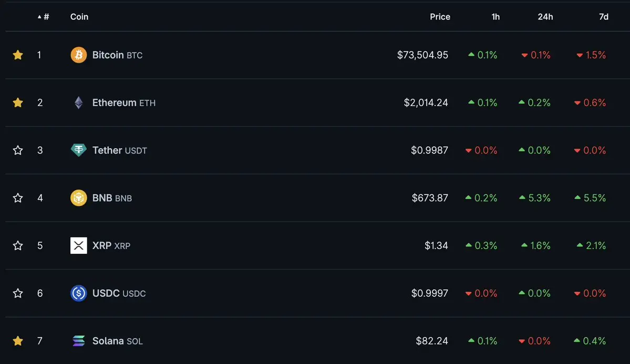Open the Solana SOL coin link
This screenshot has width=630, height=364.
point(117,341)
